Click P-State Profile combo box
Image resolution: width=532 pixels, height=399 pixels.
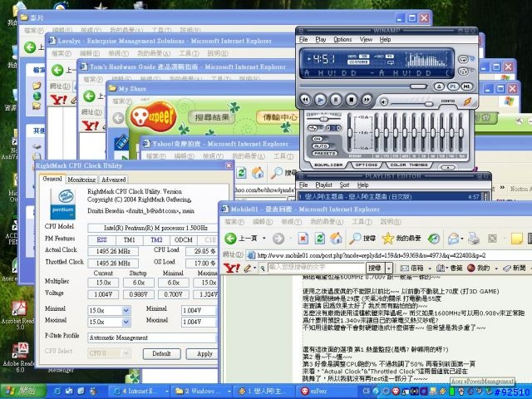(x=152, y=338)
